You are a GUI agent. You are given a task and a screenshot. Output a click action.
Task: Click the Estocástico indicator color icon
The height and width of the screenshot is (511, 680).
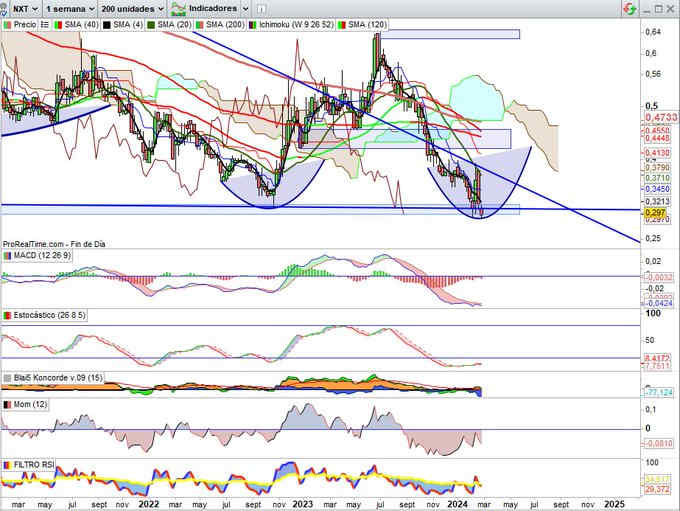click(7, 316)
